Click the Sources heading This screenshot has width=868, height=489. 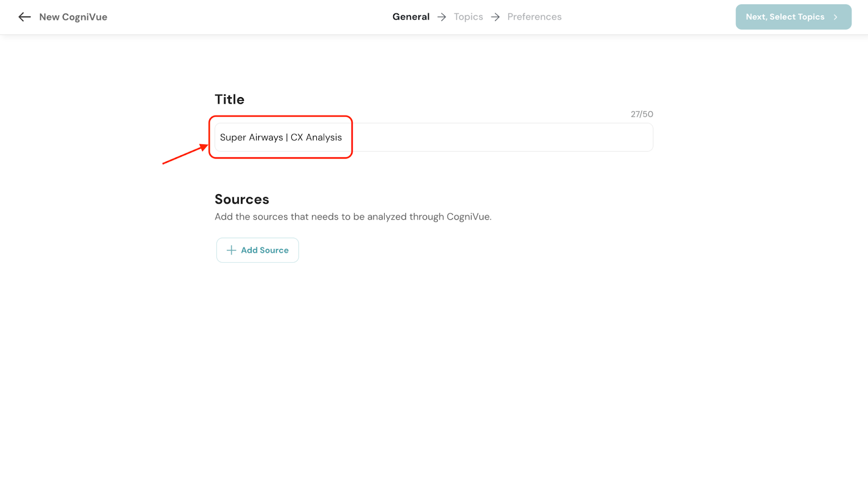click(242, 199)
